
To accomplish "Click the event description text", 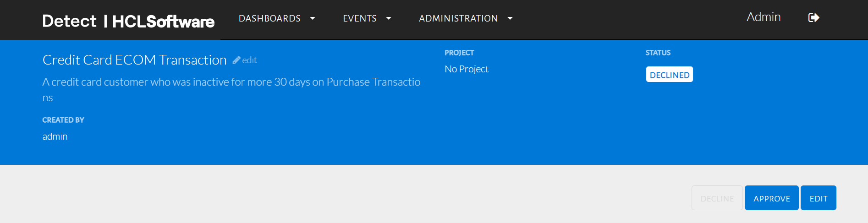I will tap(231, 82).
